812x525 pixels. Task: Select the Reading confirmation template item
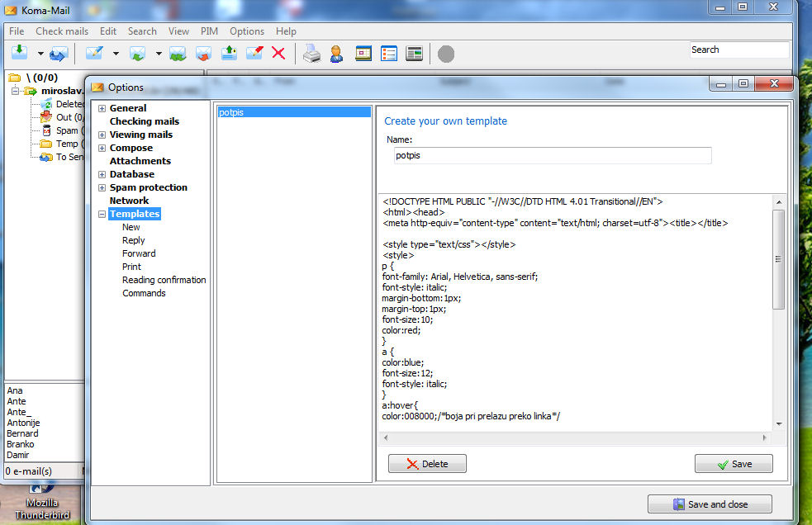(164, 280)
